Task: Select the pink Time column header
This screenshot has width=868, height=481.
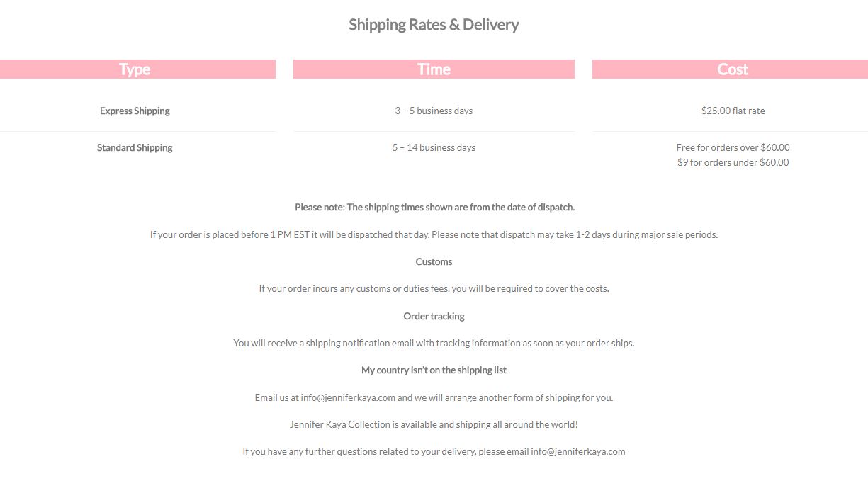Action: 434,69
